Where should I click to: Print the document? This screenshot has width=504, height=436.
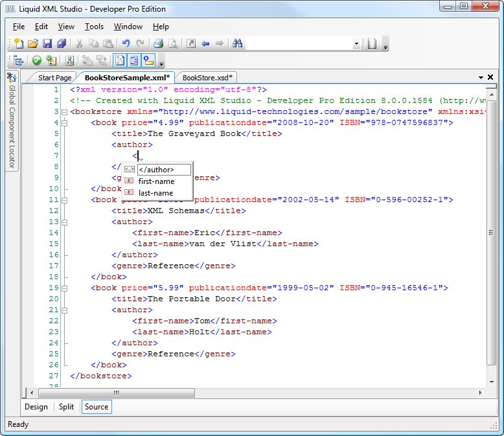pyautogui.click(x=158, y=43)
